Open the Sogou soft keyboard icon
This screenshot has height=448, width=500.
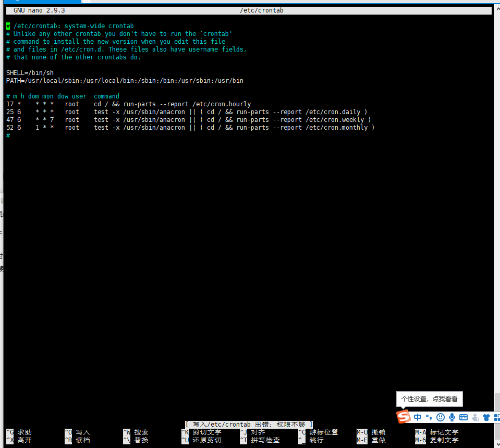[x=464, y=417]
